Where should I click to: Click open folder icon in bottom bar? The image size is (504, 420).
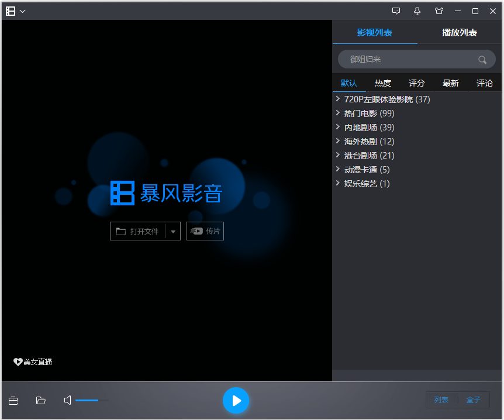point(40,400)
